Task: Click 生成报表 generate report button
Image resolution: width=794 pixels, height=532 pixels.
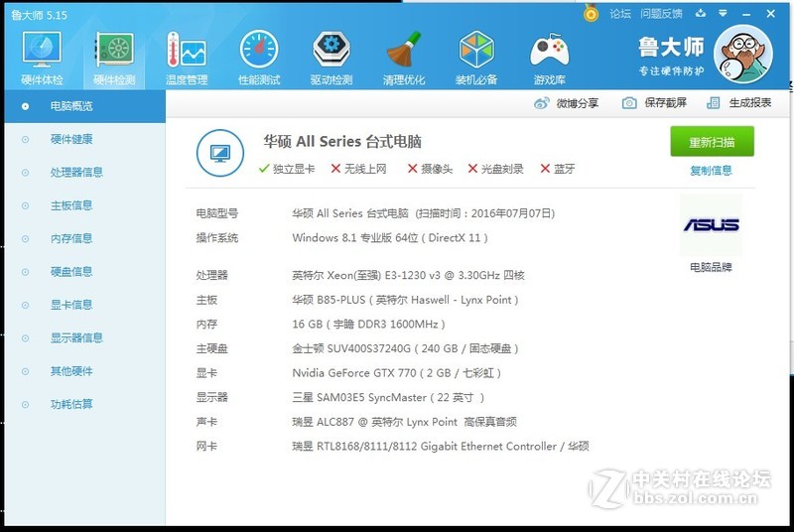Action: (x=713, y=103)
